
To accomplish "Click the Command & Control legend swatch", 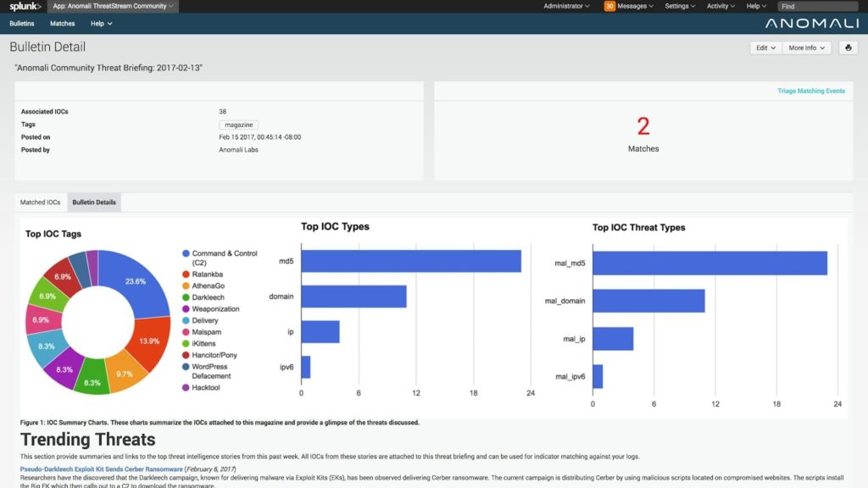I will tap(186, 253).
